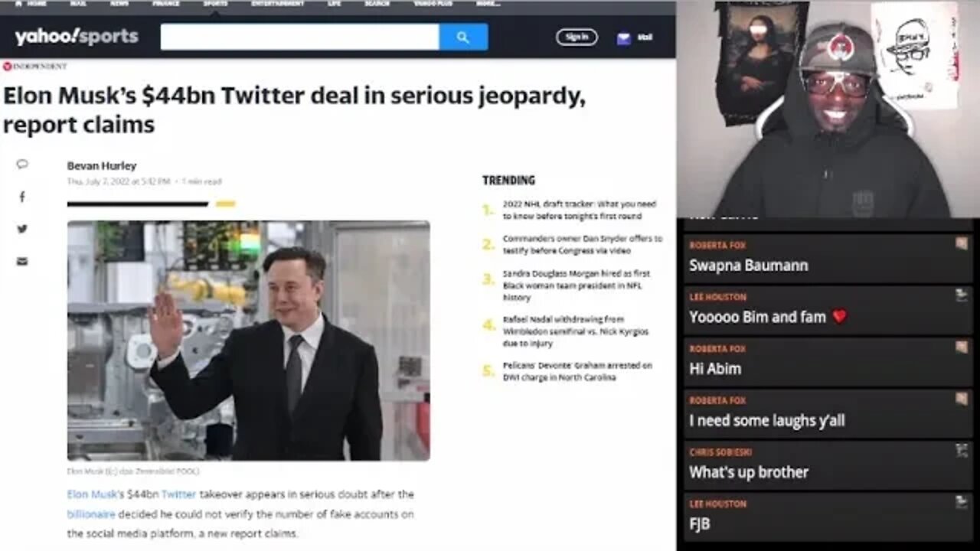Click chat message 'What's up brother'
This screenshot has width=980, height=551.
point(749,472)
